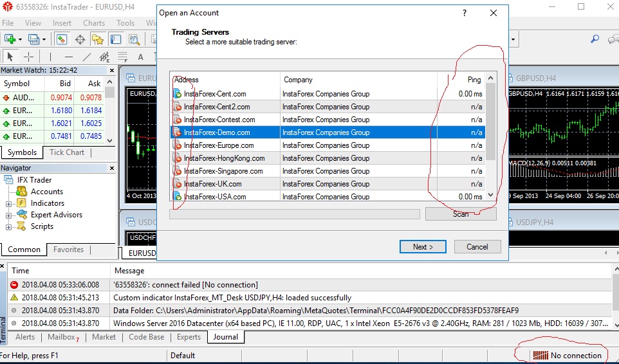This screenshot has height=364, width=619.
Task: Select the Fibonacci Retracement tool
Action: coord(123,57)
